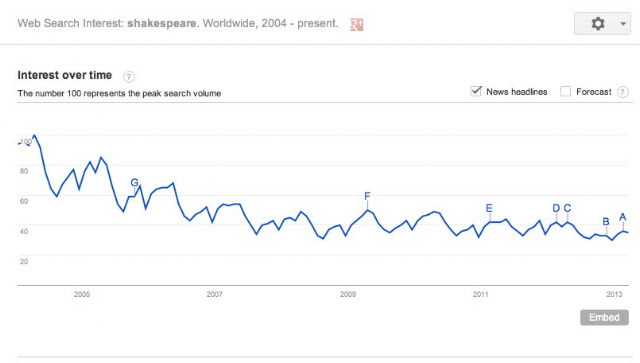The height and width of the screenshot is (363, 640).
Task: Click help icon beside Interest over time
Action: coord(129,77)
